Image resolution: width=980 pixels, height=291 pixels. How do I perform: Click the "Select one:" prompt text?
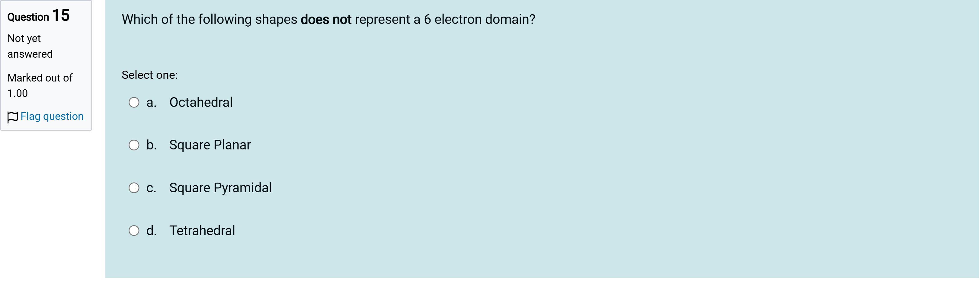click(149, 75)
